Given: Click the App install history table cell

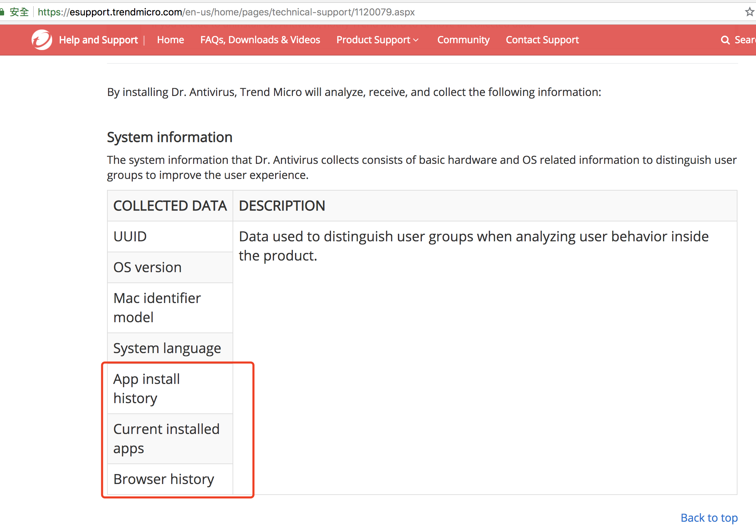Looking at the screenshot, I should coord(146,388).
